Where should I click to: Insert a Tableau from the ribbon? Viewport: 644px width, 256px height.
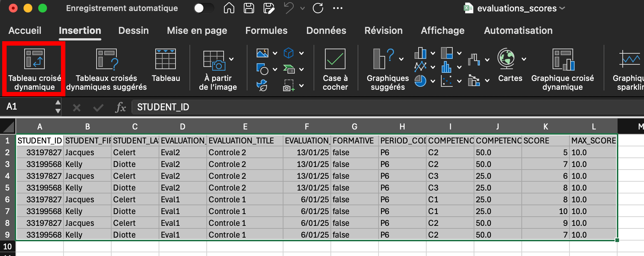(x=166, y=59)
